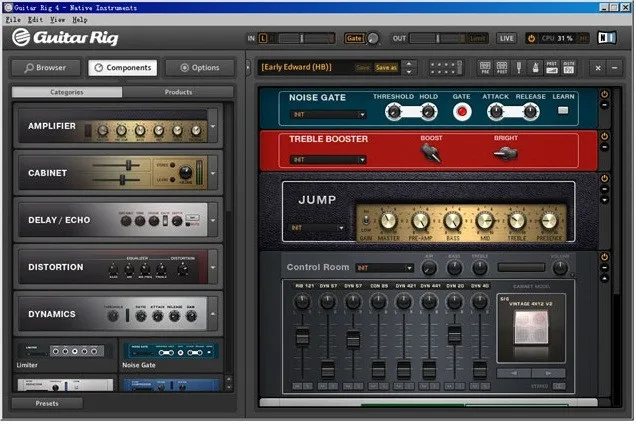Toggle the input Gate button
The height and width of the screenshot is (424, 636).
[x=354, y=38]
